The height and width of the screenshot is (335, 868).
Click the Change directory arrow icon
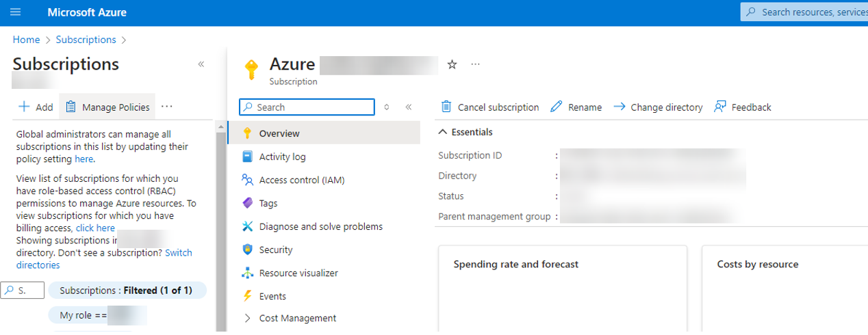(620, 107)
